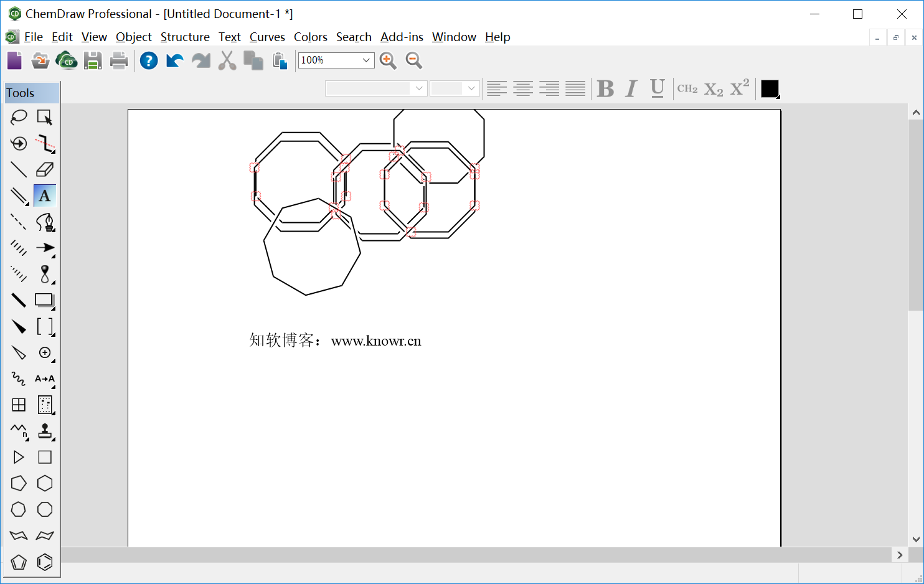Viewport: 924px width, 584px height.
Task: Select the Marquee selection tool
Action: point(45,117)
